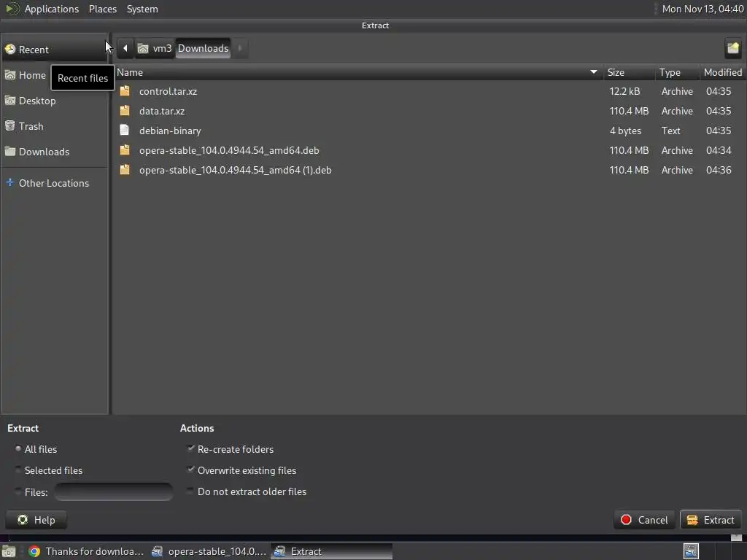Click the home icon on vm3 breadcrumb
The image size is (747, 560).
[x=143, y=48]
